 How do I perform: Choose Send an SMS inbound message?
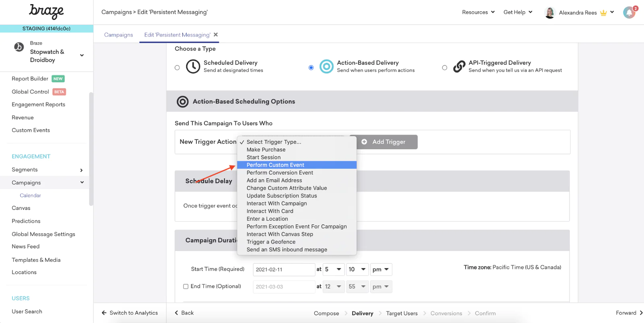297,249
